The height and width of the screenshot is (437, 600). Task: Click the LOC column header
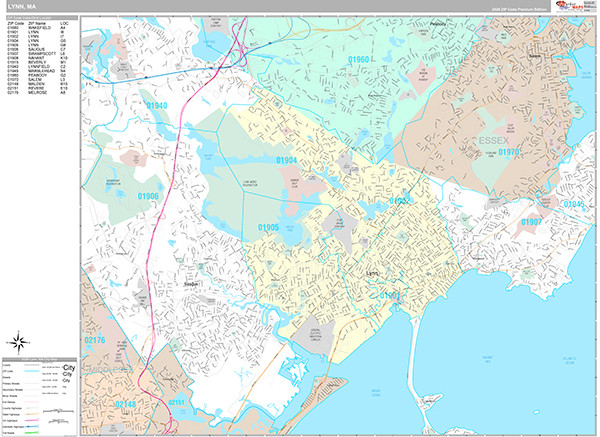64,23
